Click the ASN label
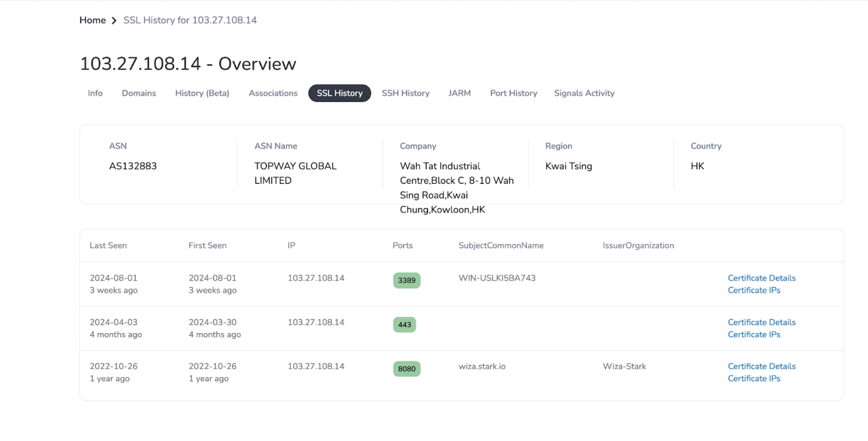 pos(118,146)
